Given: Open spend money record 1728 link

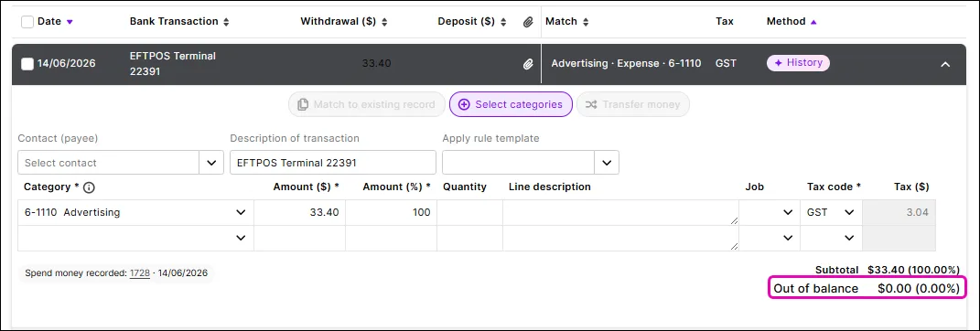Looking at the screenshot, I should 139,272.
